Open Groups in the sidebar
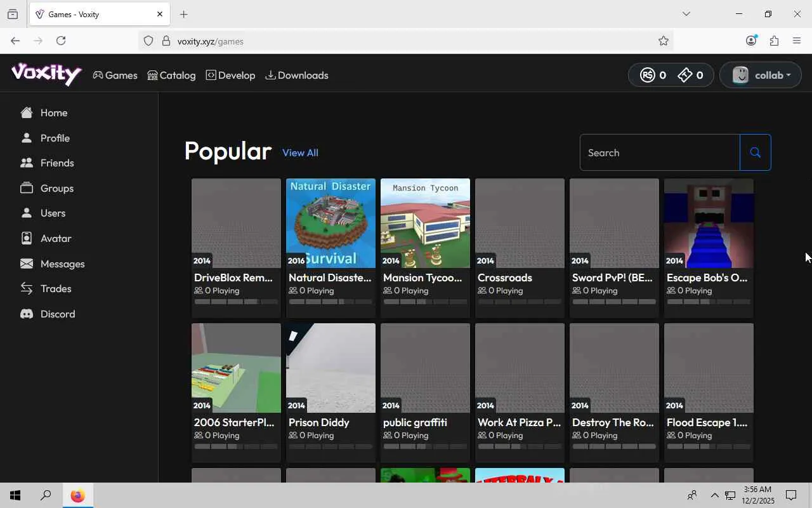Viewport: 812px width, 508px height. tap(47, 189)
